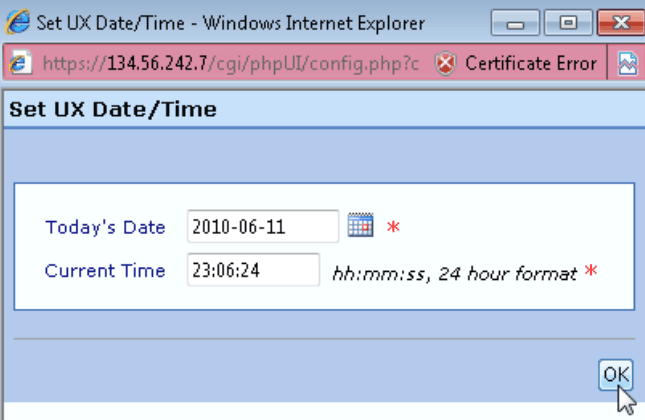The image size is (645, 420).
Task: Click the Current Time label
Action: pyautogui.click(x=105, y=271)
